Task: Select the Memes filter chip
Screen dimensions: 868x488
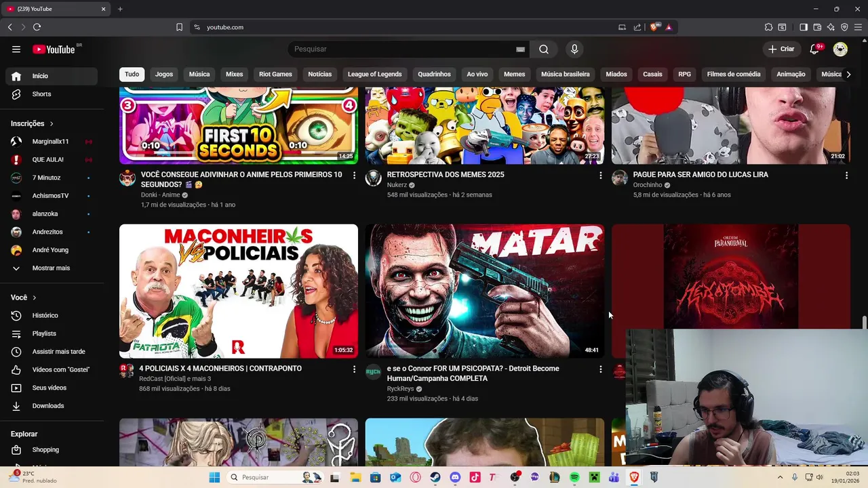Action: click(515, 74)
